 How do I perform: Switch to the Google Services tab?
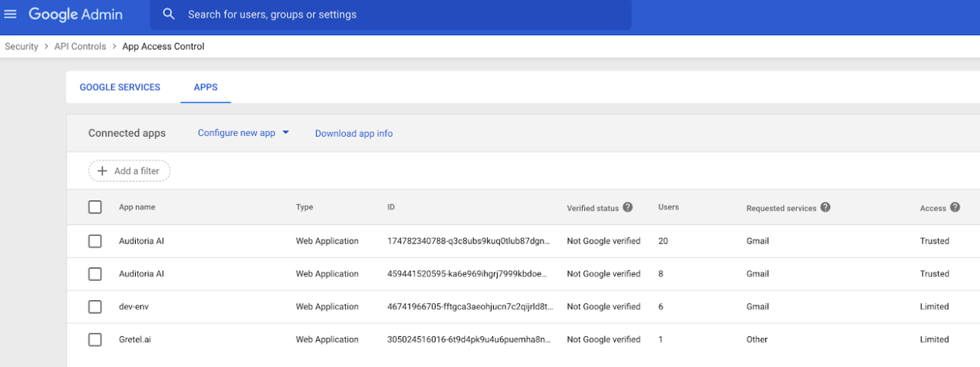(120, 88)
